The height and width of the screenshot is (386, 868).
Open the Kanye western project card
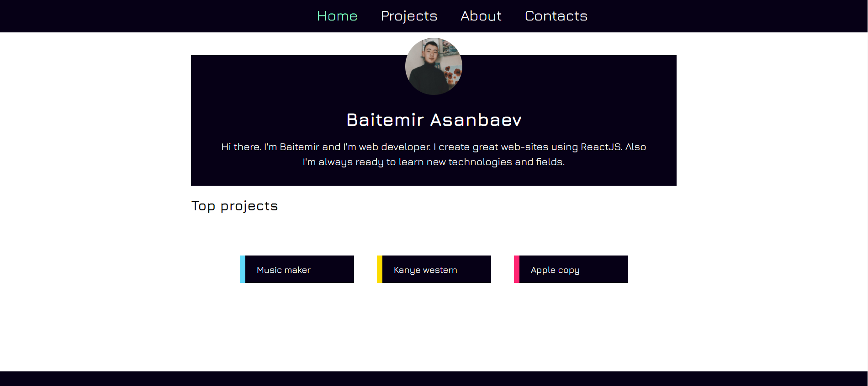pyautogui.click(x=434, y=269)
